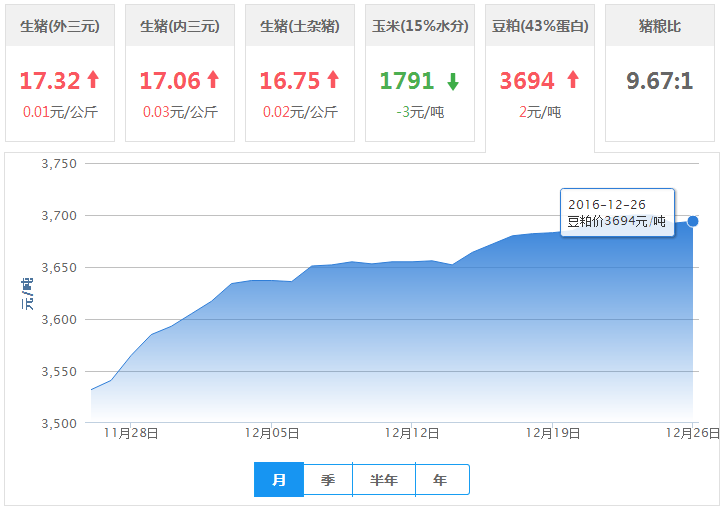Click the 3,600 y-axis label

click(x=59, y=319)
